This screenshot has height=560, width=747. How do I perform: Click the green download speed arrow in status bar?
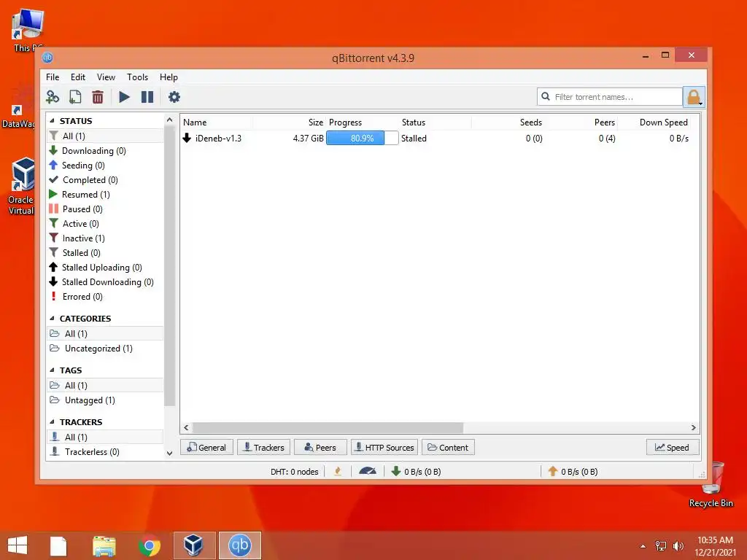click(x=395, y=472)
